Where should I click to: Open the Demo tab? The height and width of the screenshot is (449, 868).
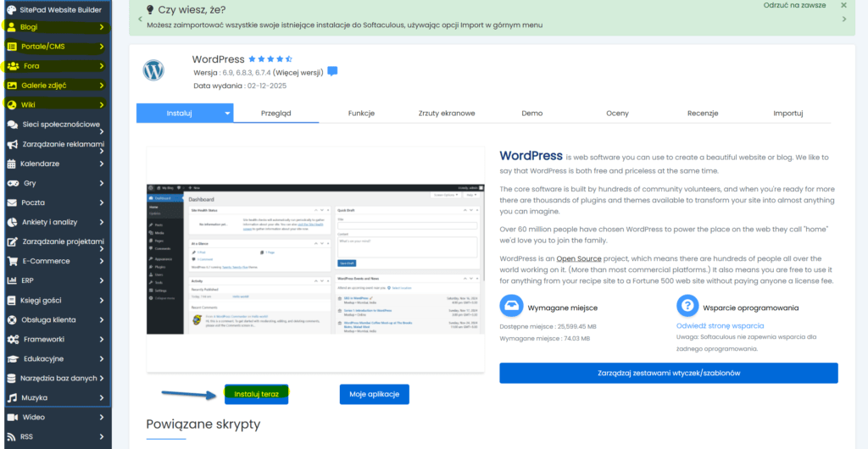(x=531, y=114)
